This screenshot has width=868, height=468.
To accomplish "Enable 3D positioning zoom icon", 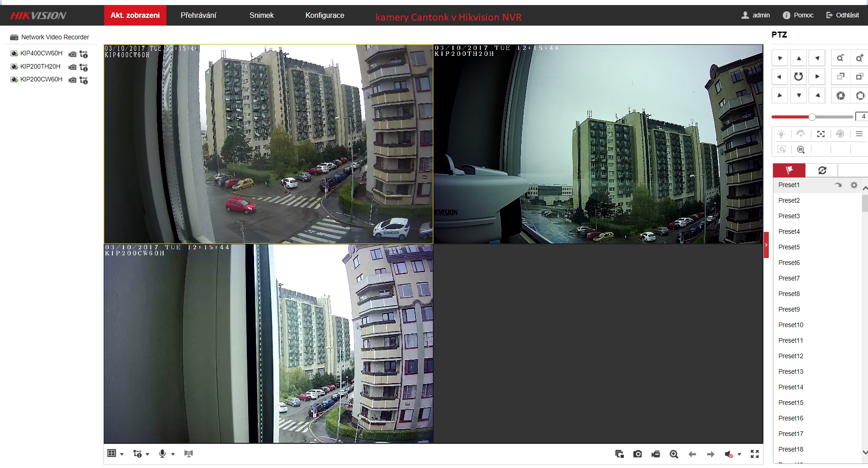I will click(801, 150).
